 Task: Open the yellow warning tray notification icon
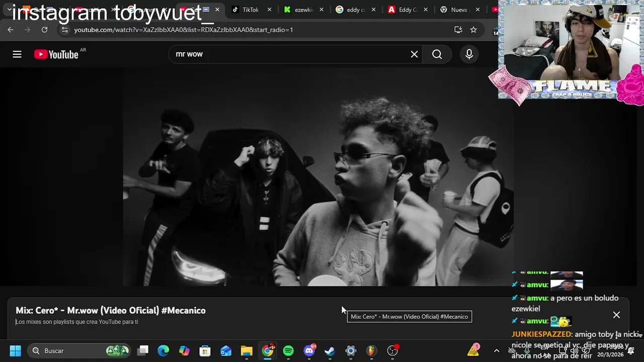tap(473, 350)
